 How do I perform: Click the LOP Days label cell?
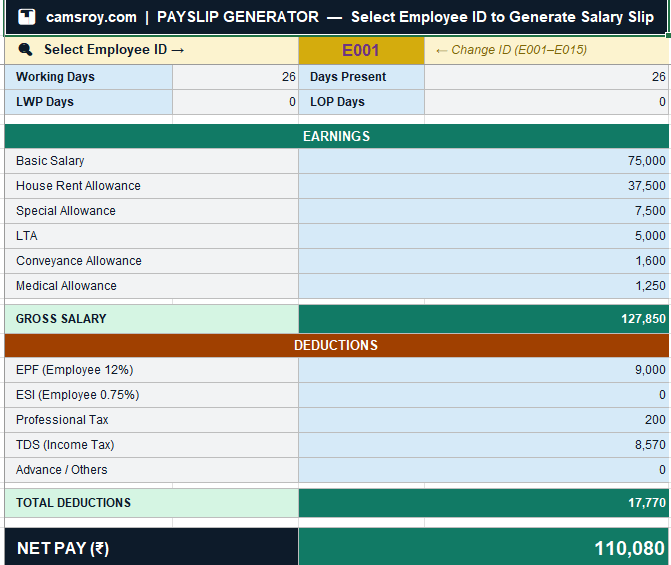361,102
